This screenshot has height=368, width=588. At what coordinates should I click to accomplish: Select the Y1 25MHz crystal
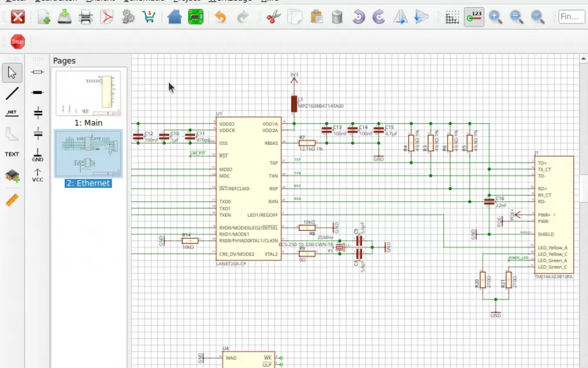point(340,247)
